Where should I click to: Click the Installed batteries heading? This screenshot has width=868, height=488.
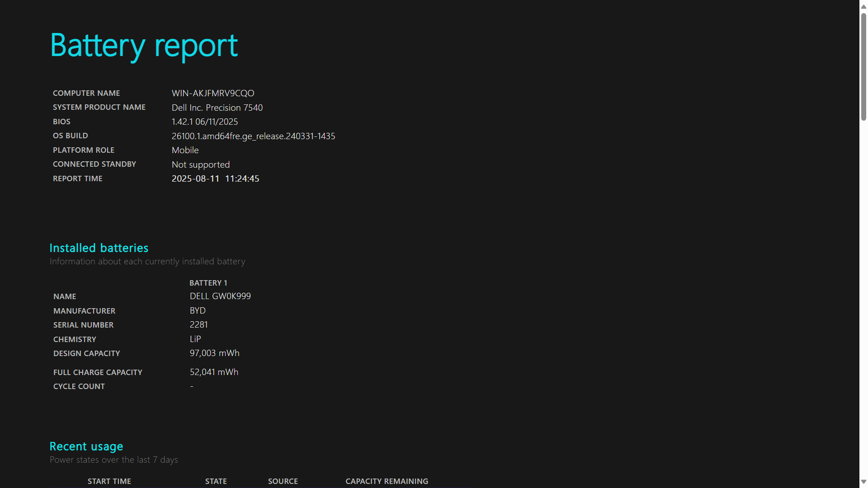(x=99, y=248)
